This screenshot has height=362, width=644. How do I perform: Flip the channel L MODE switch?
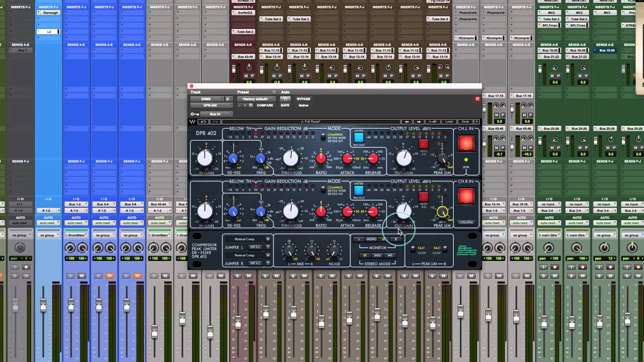(324, 137)
